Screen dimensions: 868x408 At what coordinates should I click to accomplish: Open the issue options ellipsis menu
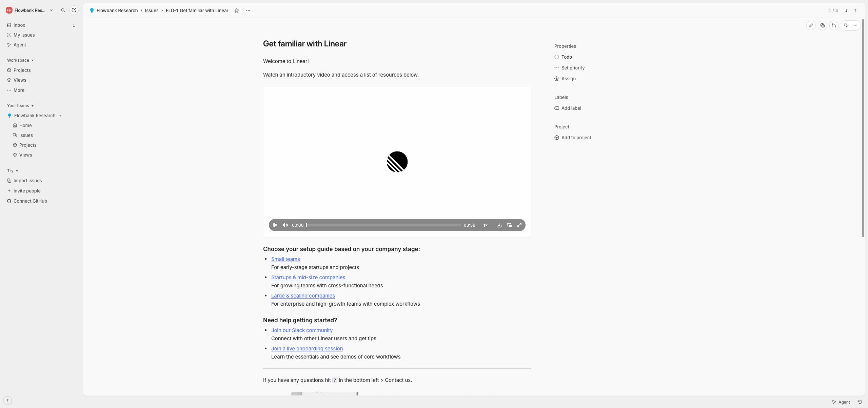click(248, 11)
